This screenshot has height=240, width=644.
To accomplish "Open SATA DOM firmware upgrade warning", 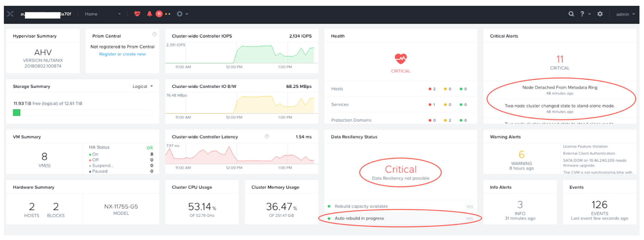I will [595, 163].
